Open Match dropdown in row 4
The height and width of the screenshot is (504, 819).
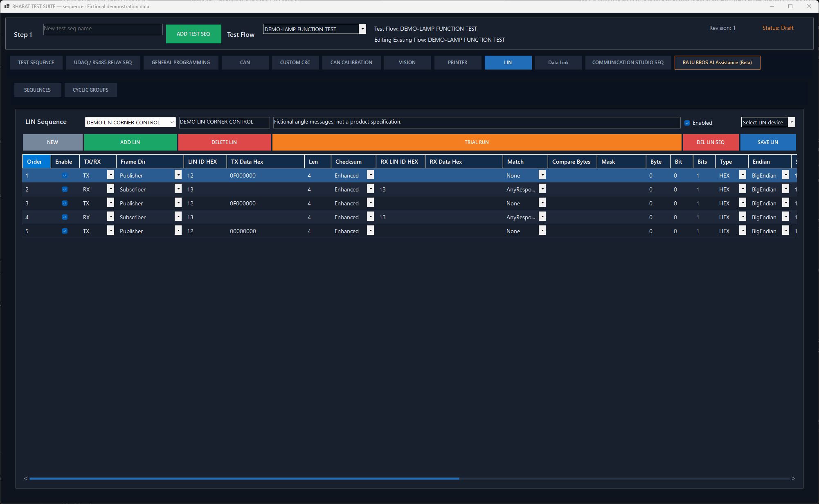[x=542, y=217]
